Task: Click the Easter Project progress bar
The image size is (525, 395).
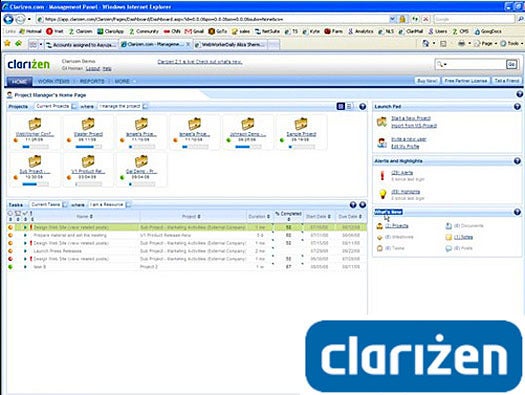Action: coord(88,147)
